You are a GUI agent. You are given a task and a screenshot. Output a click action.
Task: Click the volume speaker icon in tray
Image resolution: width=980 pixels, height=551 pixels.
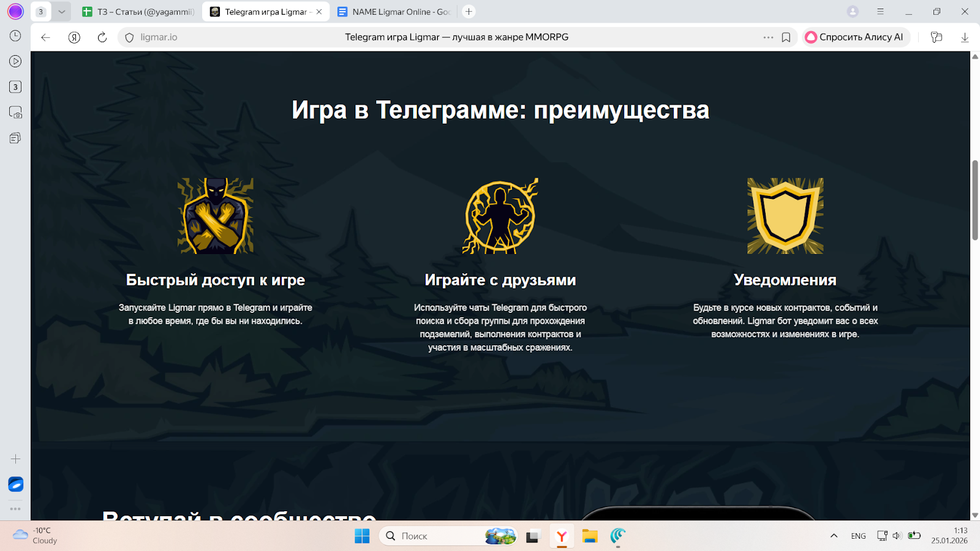click(897, 536)
